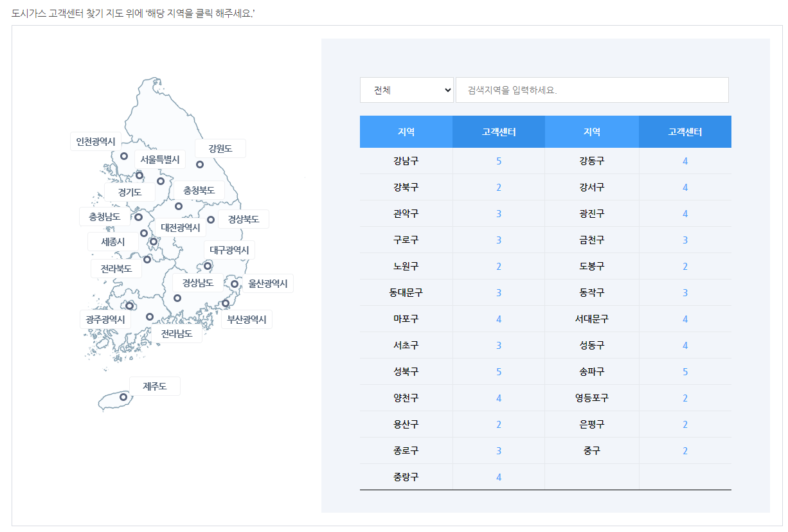Open 동대문구 customer center count
The width and height of the screenshot is (788, 532).
(499, 292)
